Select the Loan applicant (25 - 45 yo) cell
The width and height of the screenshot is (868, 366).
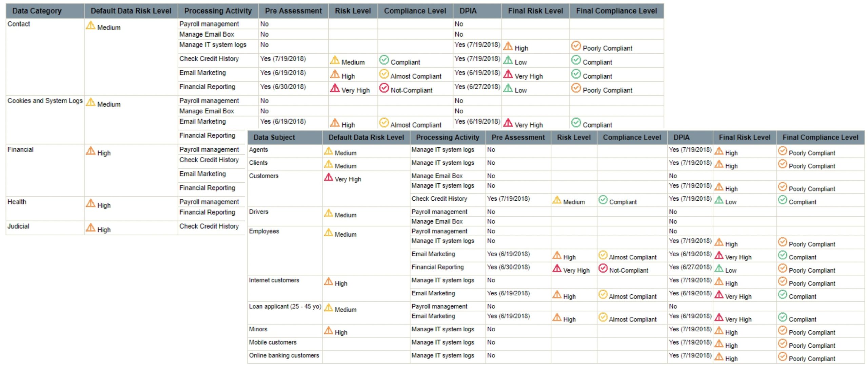[x=285, y=307]
